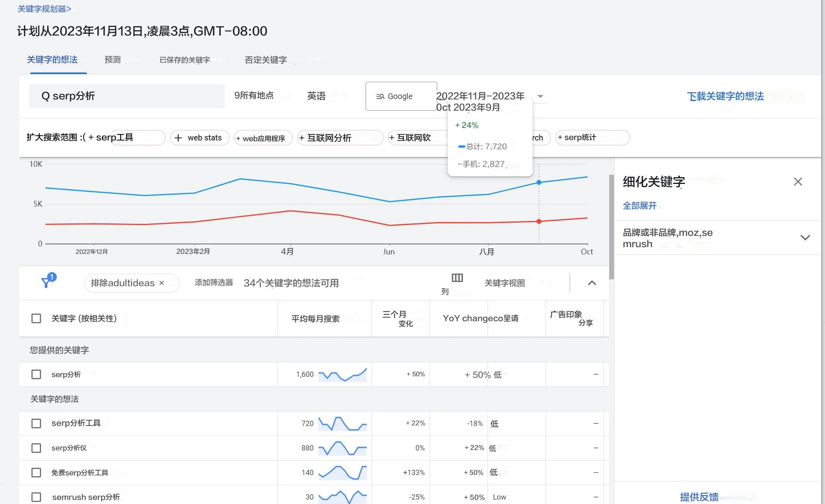Click 下载关键字的想法 link

coord(725,96)
